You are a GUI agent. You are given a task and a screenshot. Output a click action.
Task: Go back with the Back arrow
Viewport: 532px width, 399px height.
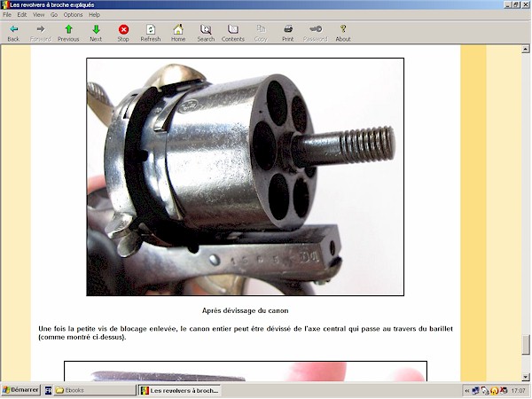13,33
